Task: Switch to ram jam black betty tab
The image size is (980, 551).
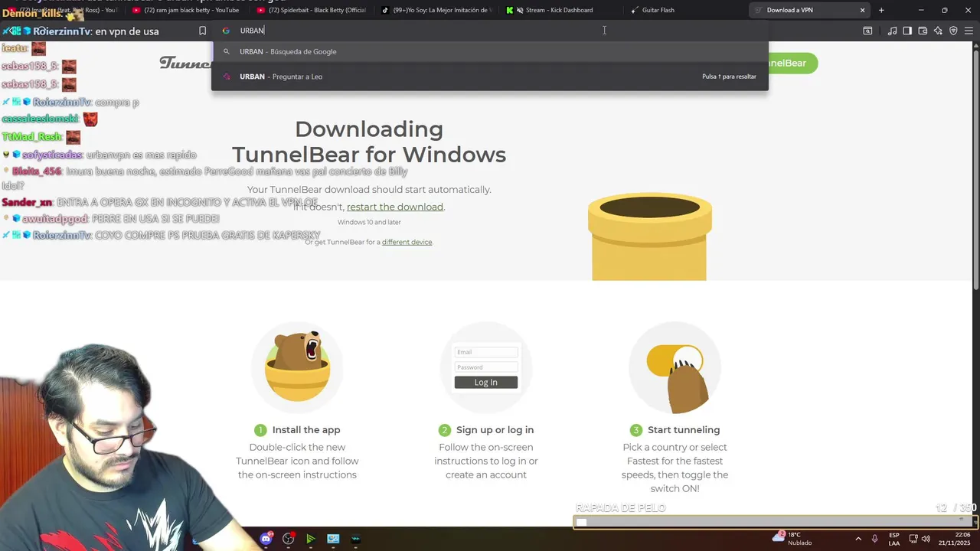Action: coord(187,10)
